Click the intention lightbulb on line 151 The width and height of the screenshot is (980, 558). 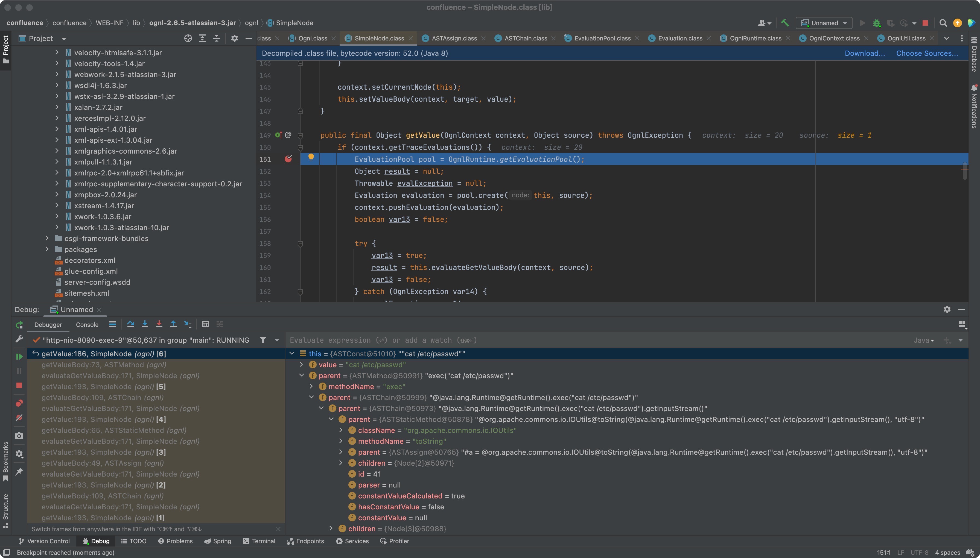click(x=311, y=157)
